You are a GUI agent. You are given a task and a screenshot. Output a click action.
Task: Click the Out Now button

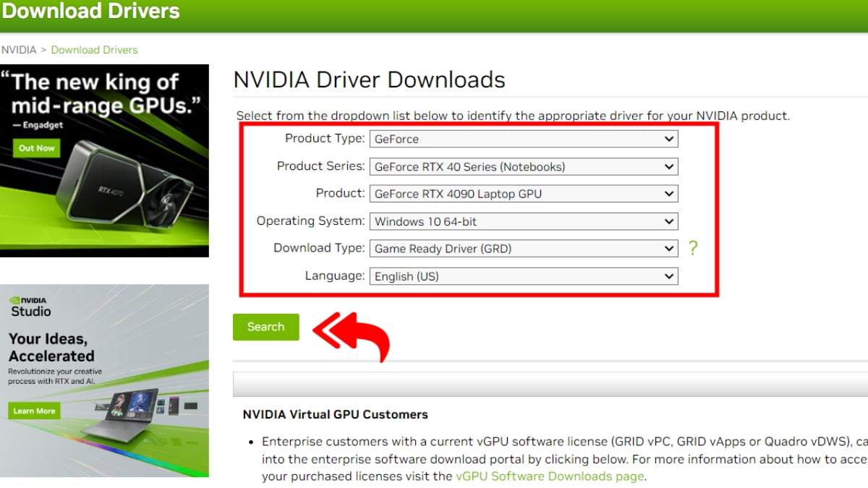[x=36, y=148]
